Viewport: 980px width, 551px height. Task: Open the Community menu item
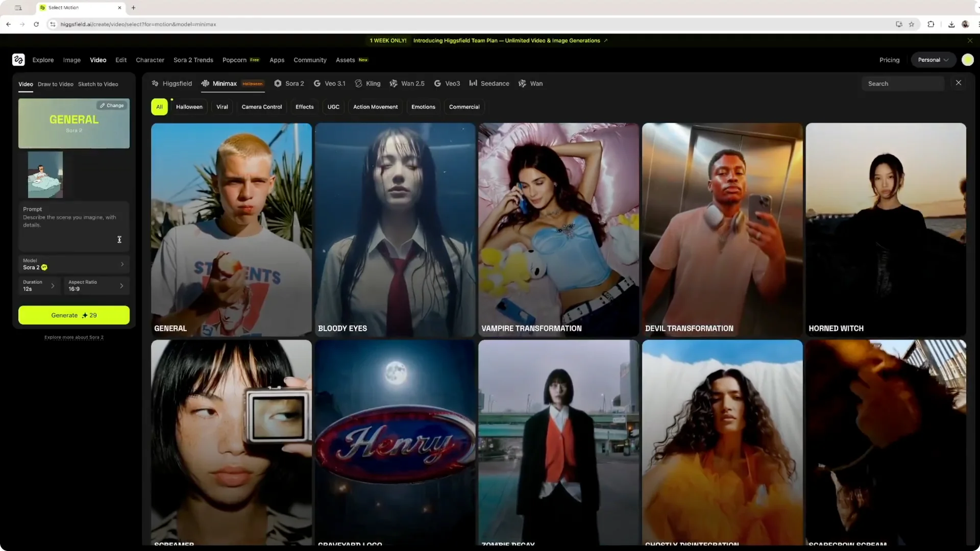click(309, 60)
